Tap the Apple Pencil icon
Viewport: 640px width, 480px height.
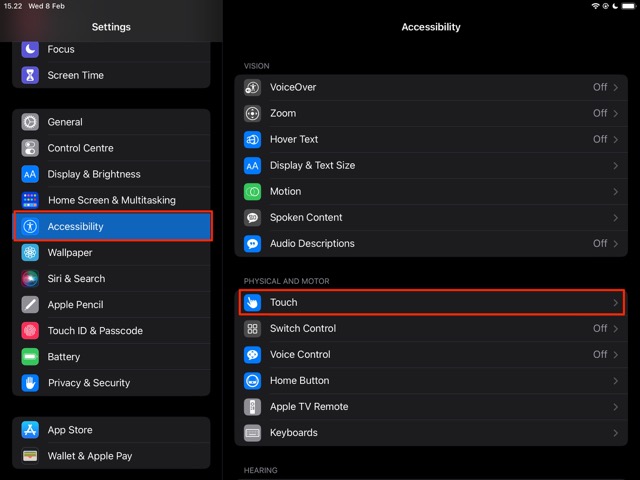tap(30, 305)
